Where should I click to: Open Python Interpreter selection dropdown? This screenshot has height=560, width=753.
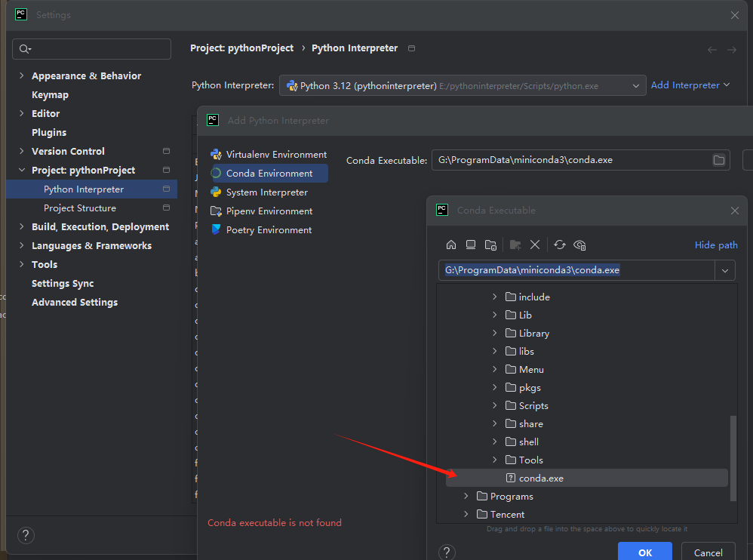[636, 86]
